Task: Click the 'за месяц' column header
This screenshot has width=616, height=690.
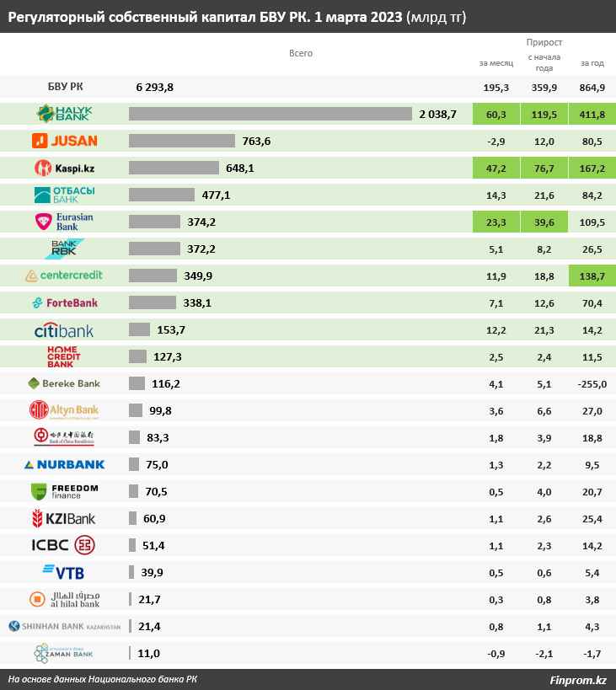Action: (x=496, y=63)
